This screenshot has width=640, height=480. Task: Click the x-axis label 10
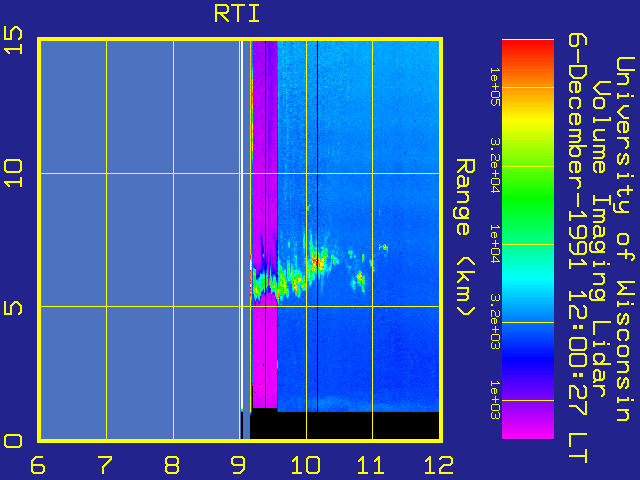(x=305, y=465)
